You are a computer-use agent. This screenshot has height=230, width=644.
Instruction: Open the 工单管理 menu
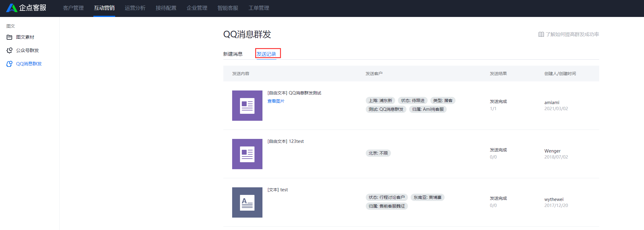pyautogui.click(x=259, y=8)
